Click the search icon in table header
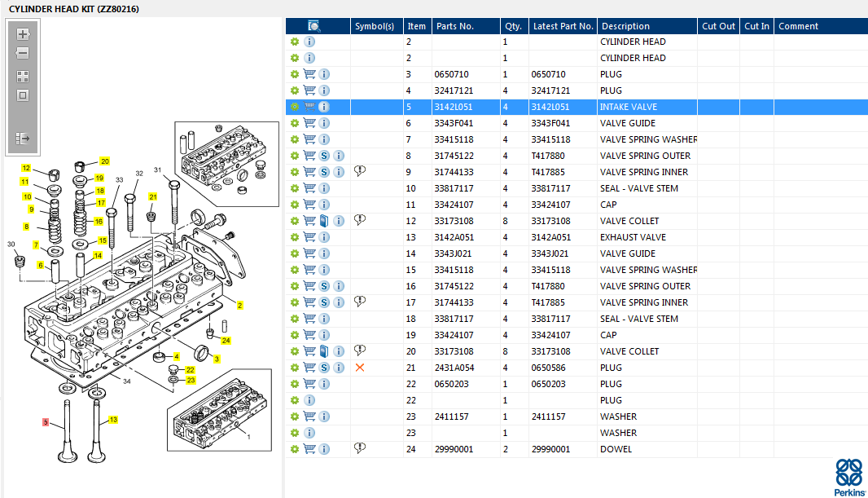 click(x=314, y=26)
